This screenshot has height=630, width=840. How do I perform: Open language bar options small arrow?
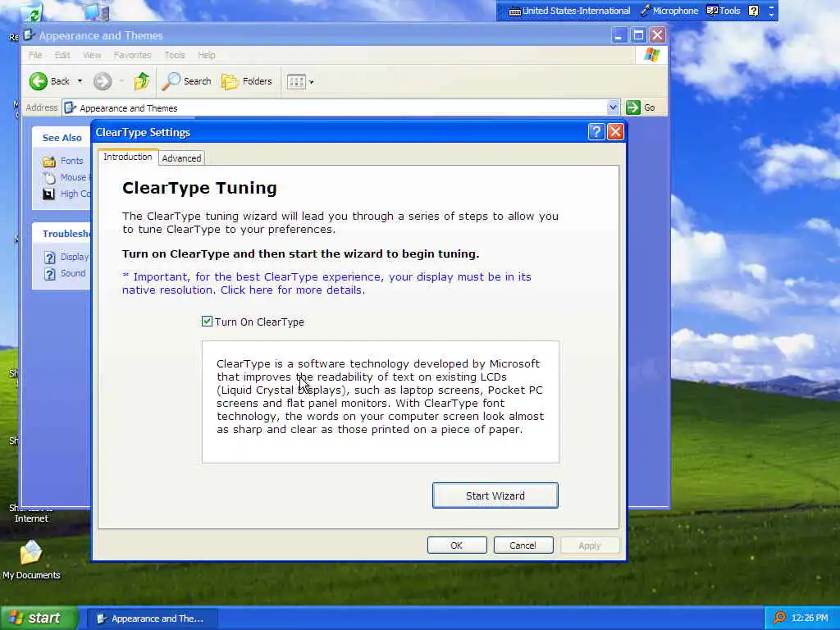point(771,15)
